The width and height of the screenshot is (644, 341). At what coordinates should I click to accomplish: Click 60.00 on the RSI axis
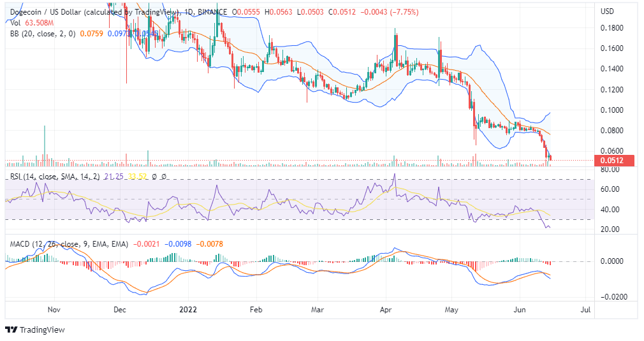[x=610, y=189]
